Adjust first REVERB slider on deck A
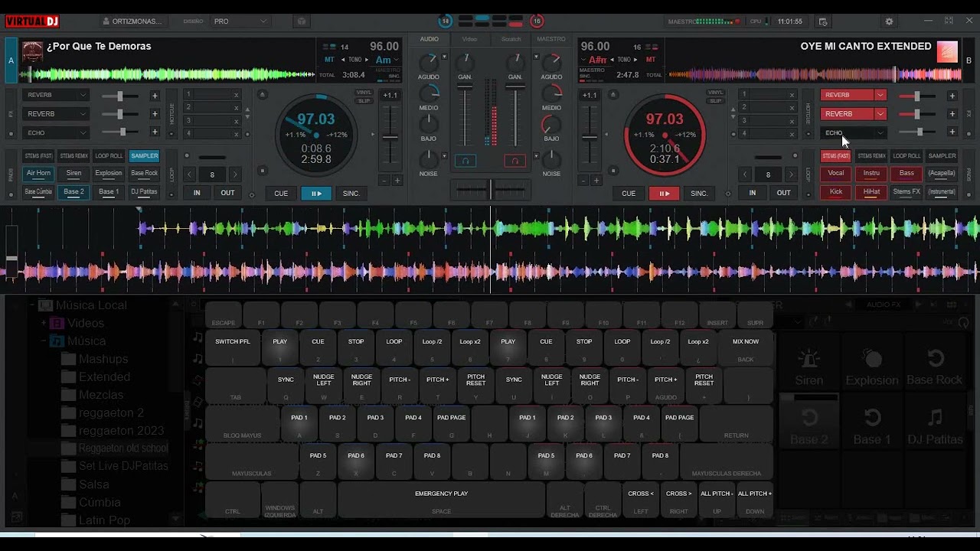The height and width of the screenshot is (551, 980). pos(120,96)
